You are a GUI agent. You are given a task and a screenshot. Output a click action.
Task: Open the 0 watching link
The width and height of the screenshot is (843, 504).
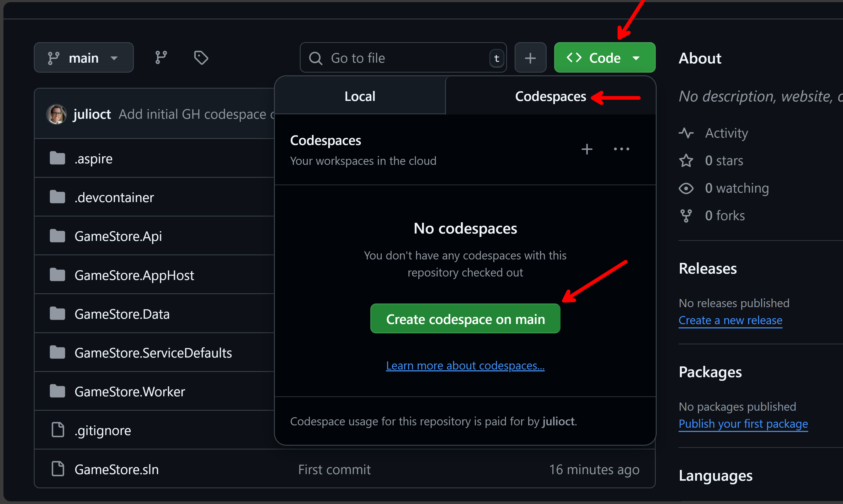tap(737, 188)
